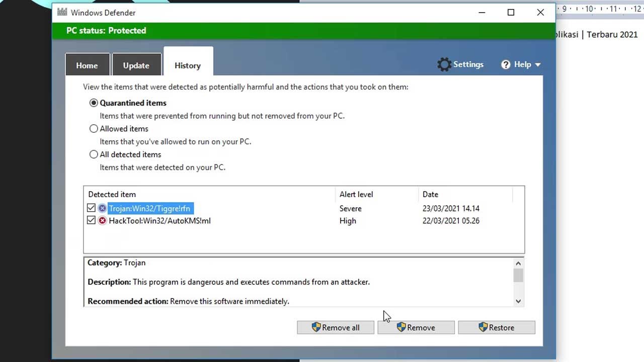
Task: Select the All detected items radio button
Action: [94, 154]
